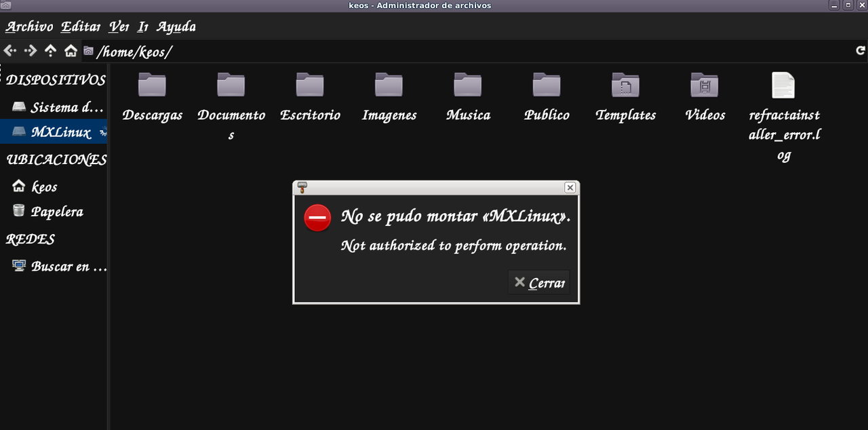Select the Documentos folder icon

pyautogui.click(x=231, y=85)
